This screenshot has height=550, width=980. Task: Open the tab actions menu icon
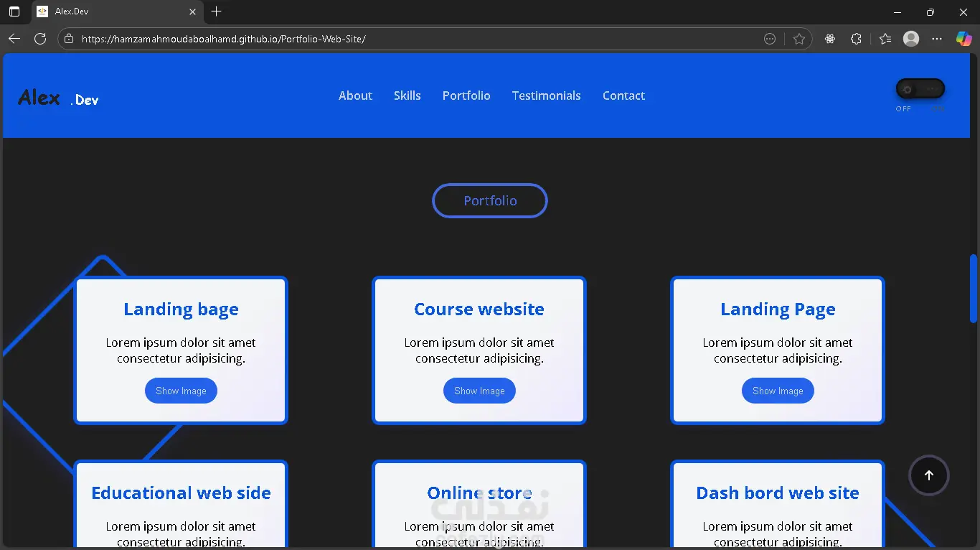(14, 11)
